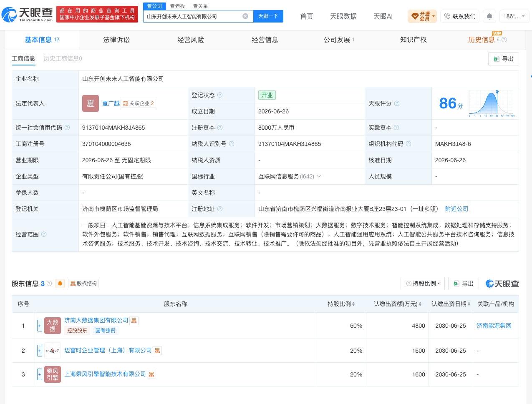
Task: Switch to the 知识产权 tab
Action: (x=413, y=40)
